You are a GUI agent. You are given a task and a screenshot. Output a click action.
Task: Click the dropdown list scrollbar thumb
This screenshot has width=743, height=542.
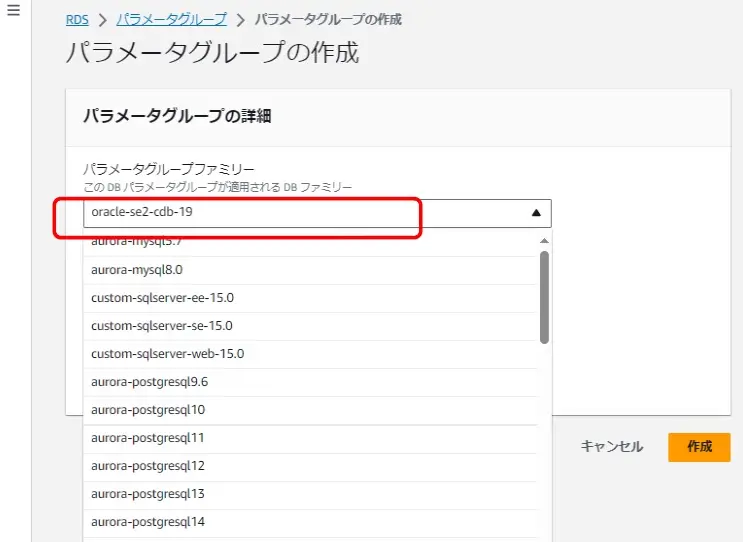click(544, 296)
